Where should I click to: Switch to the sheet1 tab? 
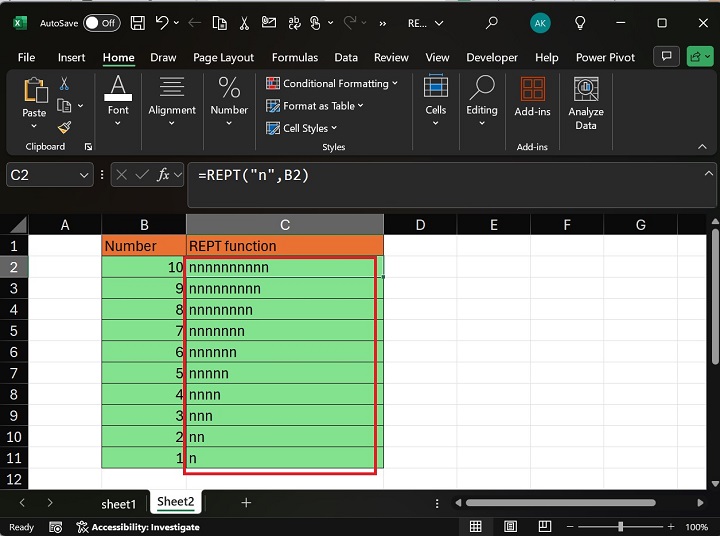[118, 503]
